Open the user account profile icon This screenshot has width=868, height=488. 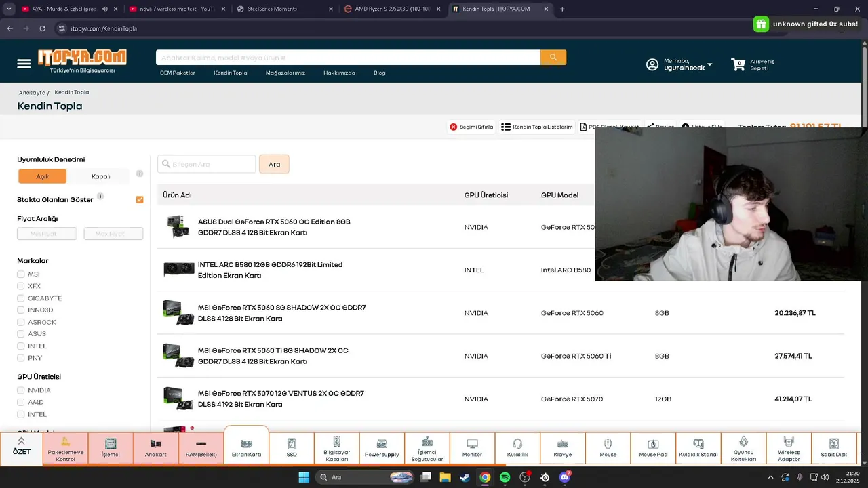652,64
